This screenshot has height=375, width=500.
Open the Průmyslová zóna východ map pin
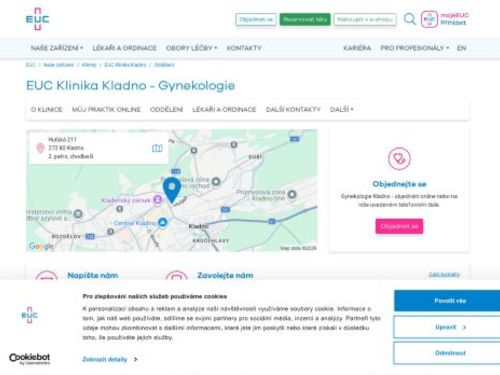tap(216, 182)
